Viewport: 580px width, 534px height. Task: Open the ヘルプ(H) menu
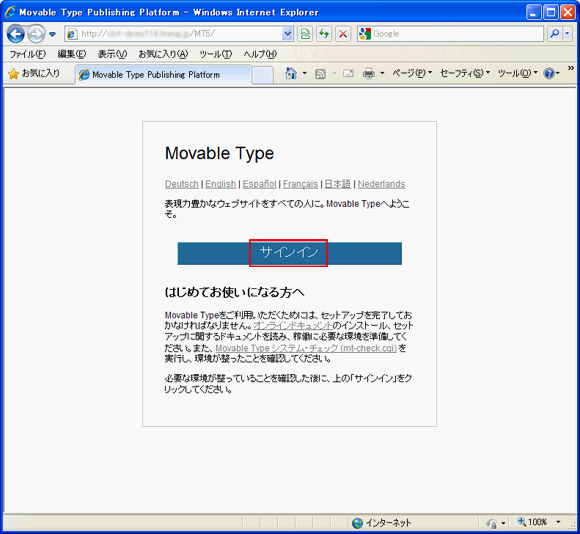pos(260,54)
